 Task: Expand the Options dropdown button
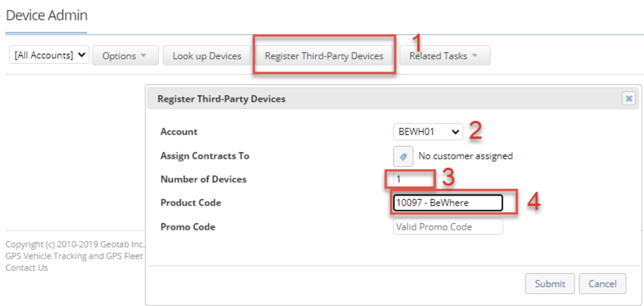[125, 56]
